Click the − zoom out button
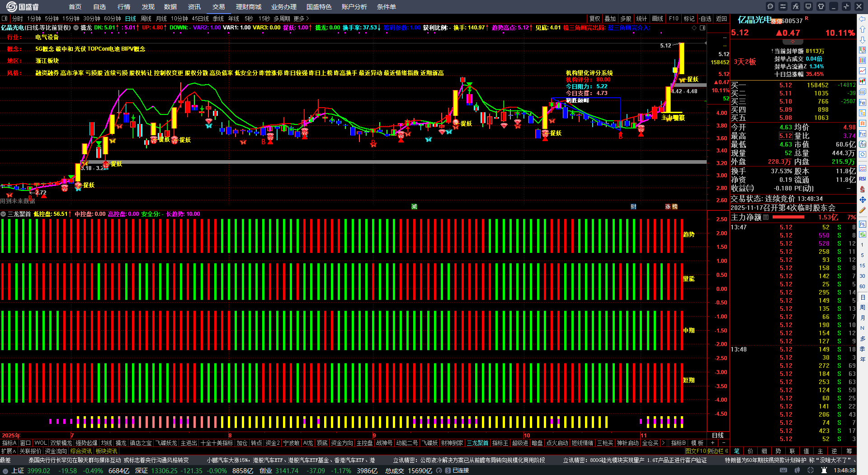868x475 pixels. tap(723, 443)
